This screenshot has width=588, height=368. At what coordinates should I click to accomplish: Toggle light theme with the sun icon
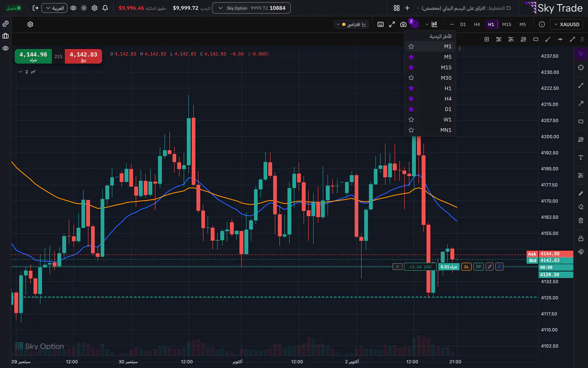84,8
